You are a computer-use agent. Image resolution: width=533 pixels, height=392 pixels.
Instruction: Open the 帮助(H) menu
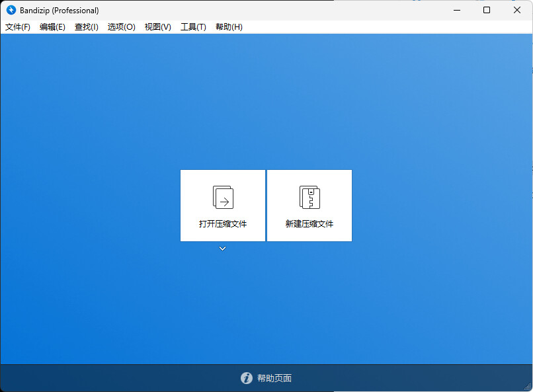point(229,27)
